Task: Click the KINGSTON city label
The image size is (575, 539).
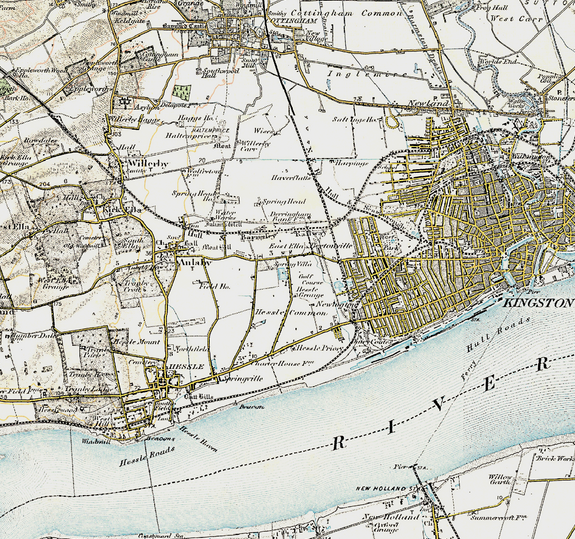Action: (x=538, y=303)
